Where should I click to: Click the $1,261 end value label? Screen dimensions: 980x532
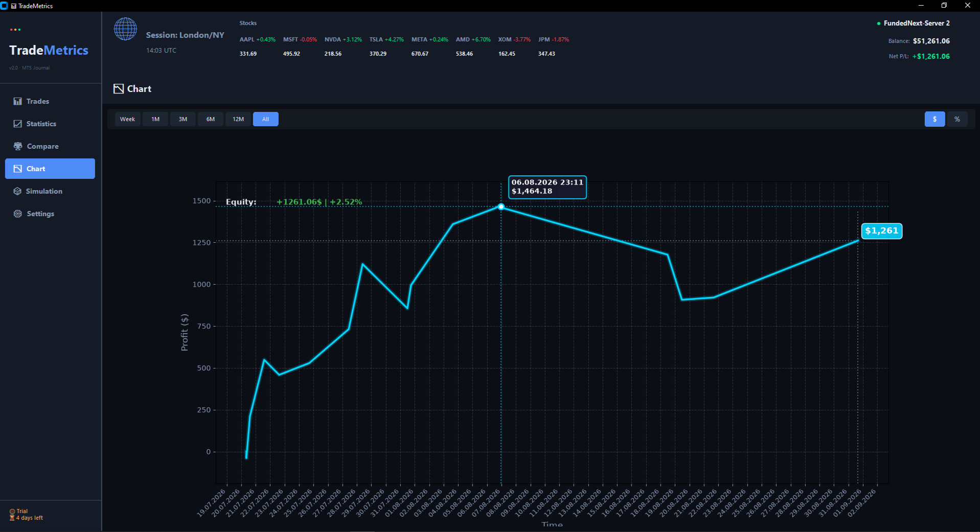pos(882,230)
